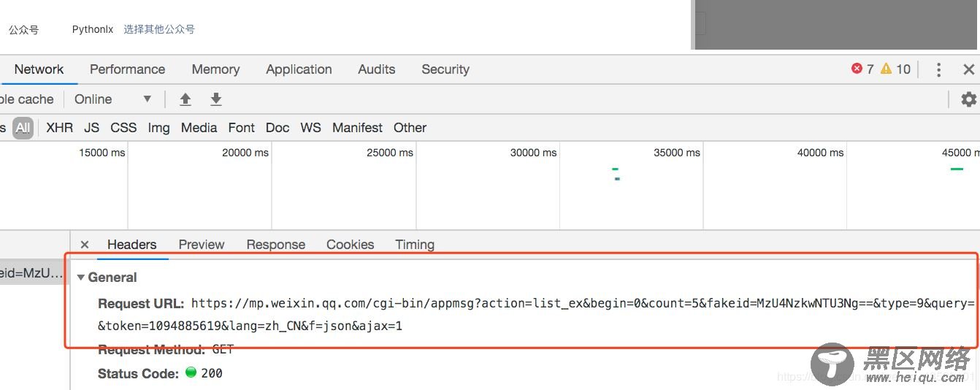Click the Request Method GET value
This screenshot has height=390, width=980.
point(223,349)
